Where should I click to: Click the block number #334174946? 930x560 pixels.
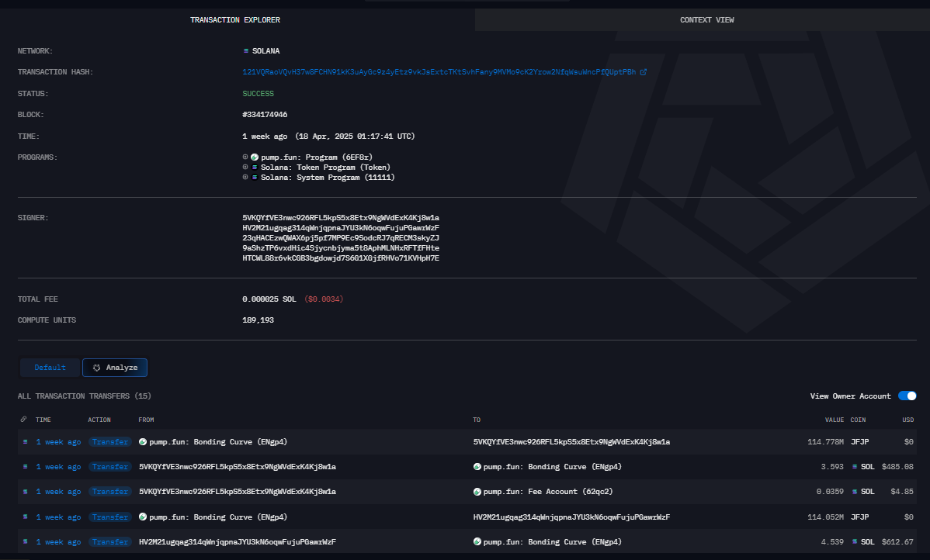265,115
